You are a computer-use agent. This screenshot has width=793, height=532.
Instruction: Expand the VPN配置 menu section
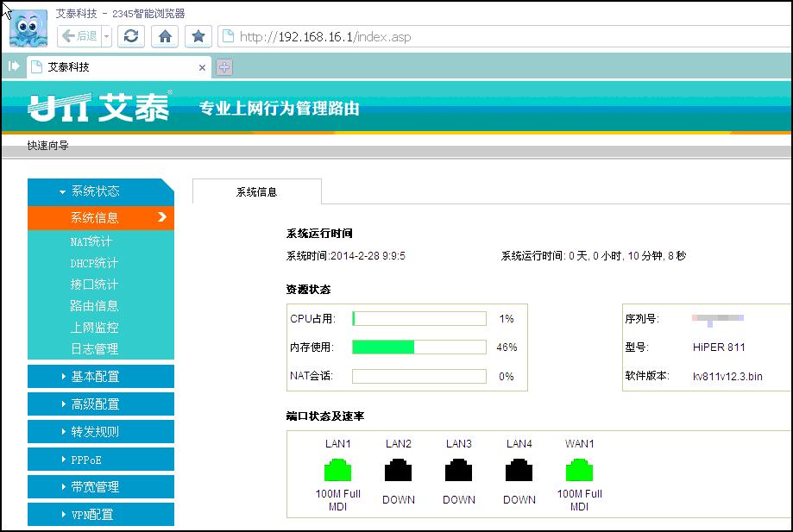click(101, 514)
